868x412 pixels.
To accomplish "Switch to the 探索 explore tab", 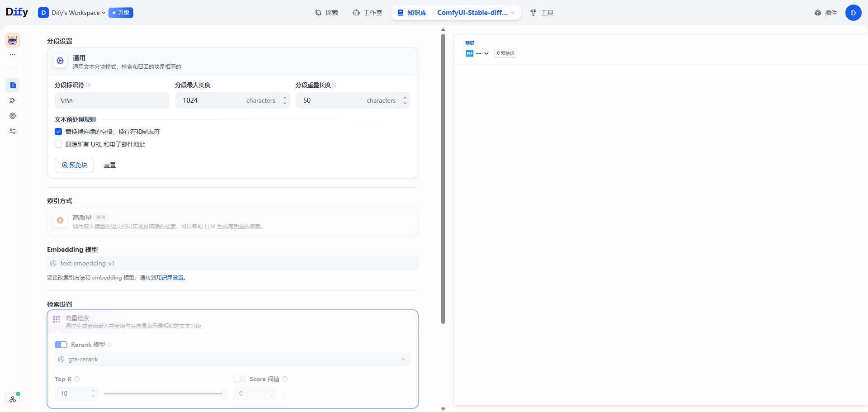I will point(327,13).
